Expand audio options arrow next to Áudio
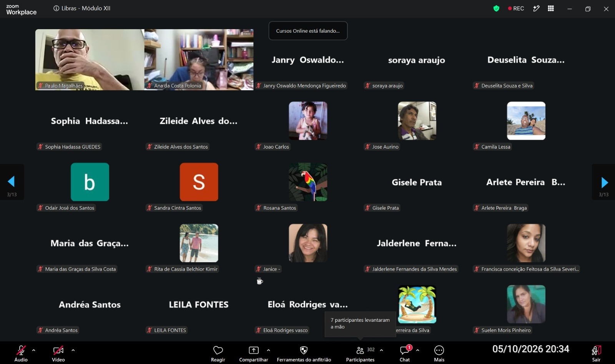 point(34,350)
